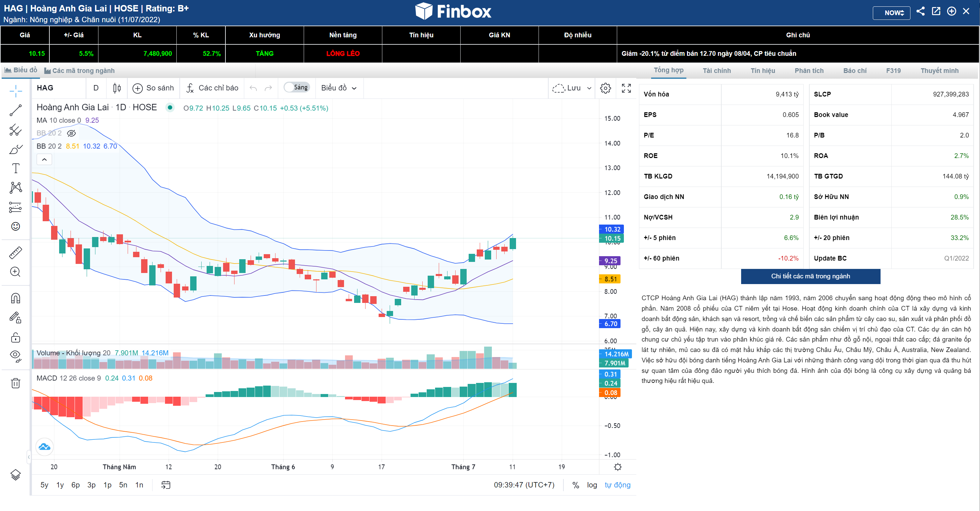This screenshot has height=511, width=980.
Task: Toggle log scale on chart
Action: pos(592,485)
